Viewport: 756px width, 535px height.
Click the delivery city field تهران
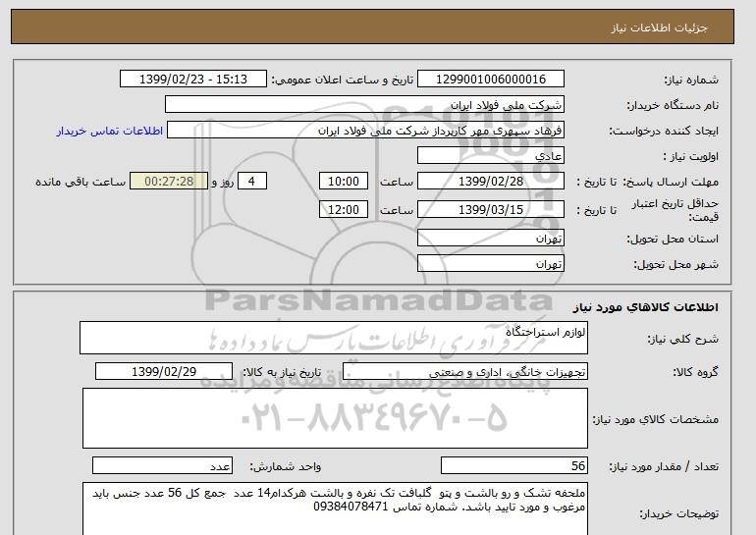coord(490,264)
